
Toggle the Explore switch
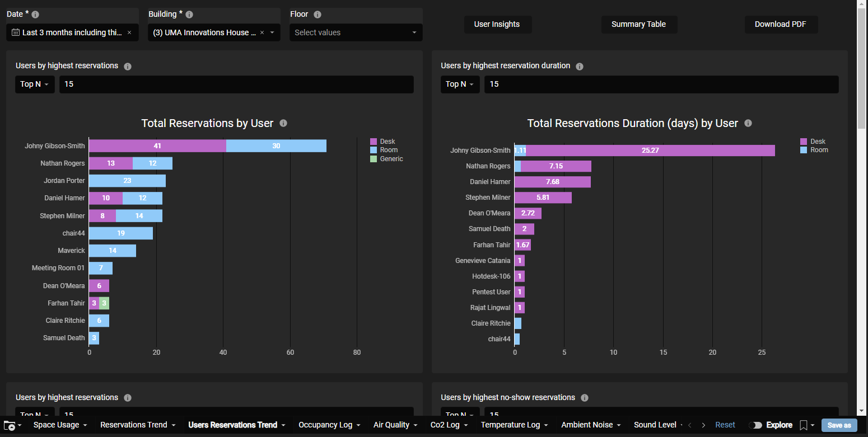tap(755, 425)
